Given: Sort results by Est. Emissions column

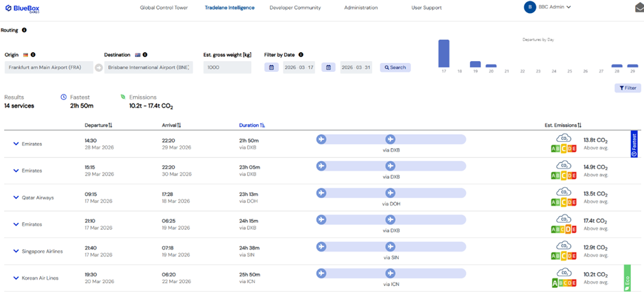Looking at the screenshot, I should 563,125.
